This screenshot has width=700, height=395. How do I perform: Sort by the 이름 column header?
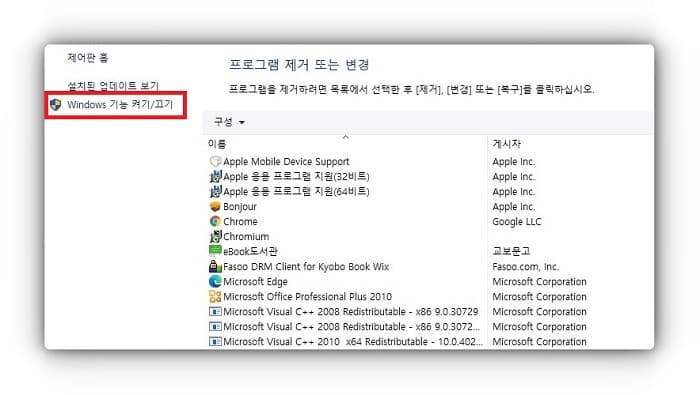pos(217,144)
